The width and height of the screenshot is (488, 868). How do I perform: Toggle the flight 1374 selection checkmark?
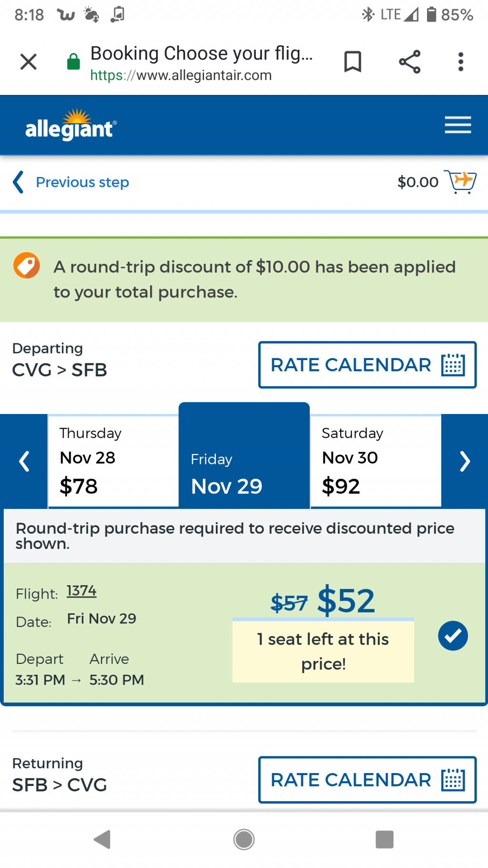point(453,636)
